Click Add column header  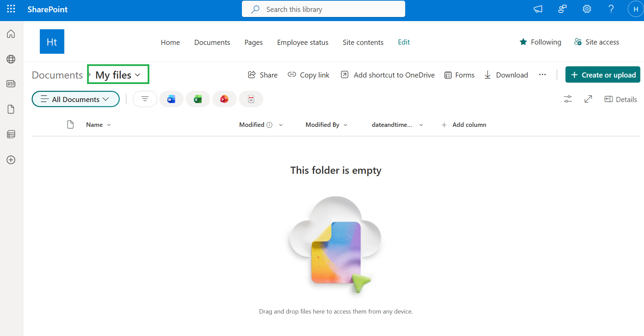point(464,125)
